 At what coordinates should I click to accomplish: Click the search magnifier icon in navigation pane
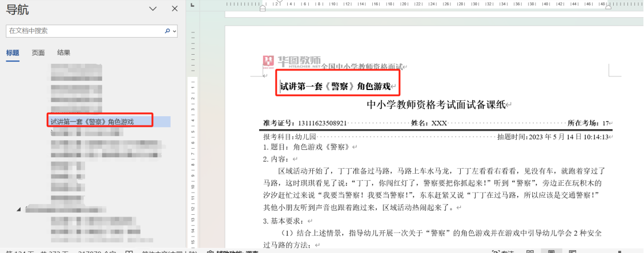167,31
